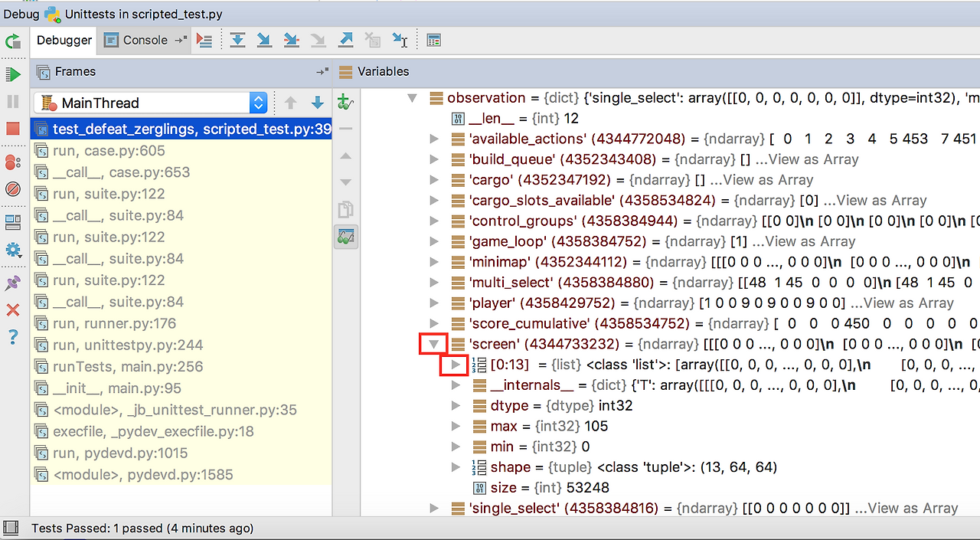
Task: Click View as Array for 'game_loop'
Action: pyautogui.click(x=804, y=242)
